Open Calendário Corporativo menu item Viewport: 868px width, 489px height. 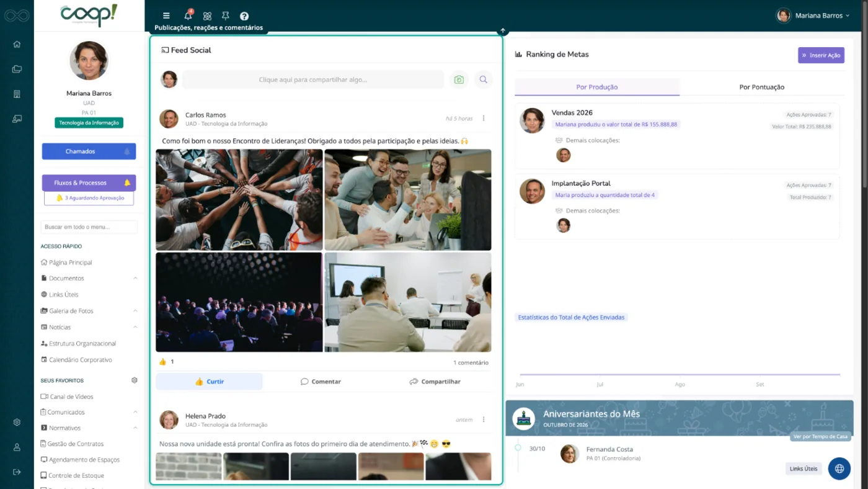(76, 359)
